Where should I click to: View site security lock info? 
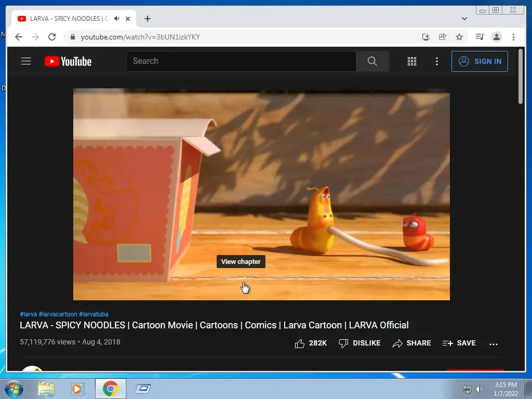[72, 37]
